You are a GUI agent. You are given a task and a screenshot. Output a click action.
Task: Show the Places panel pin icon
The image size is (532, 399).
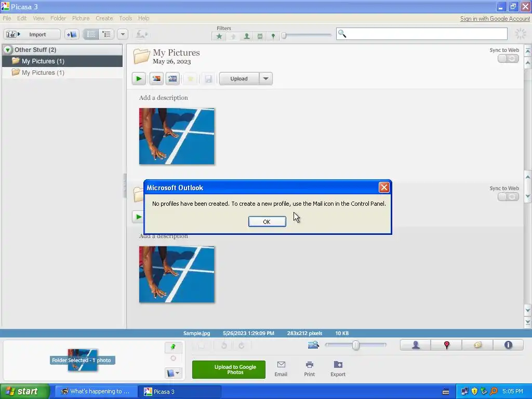tap(446, 345)
